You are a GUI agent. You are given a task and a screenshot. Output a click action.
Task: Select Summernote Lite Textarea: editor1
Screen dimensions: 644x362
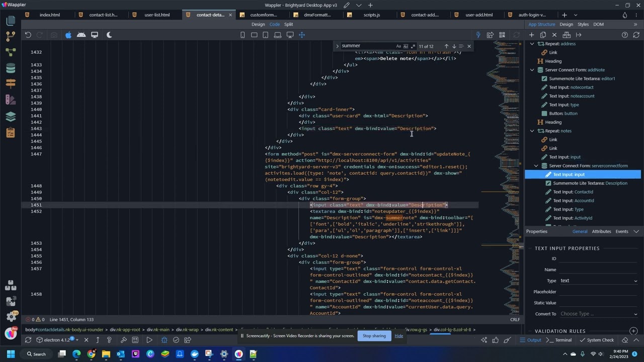pyautogui.click(x=582, y=78)
